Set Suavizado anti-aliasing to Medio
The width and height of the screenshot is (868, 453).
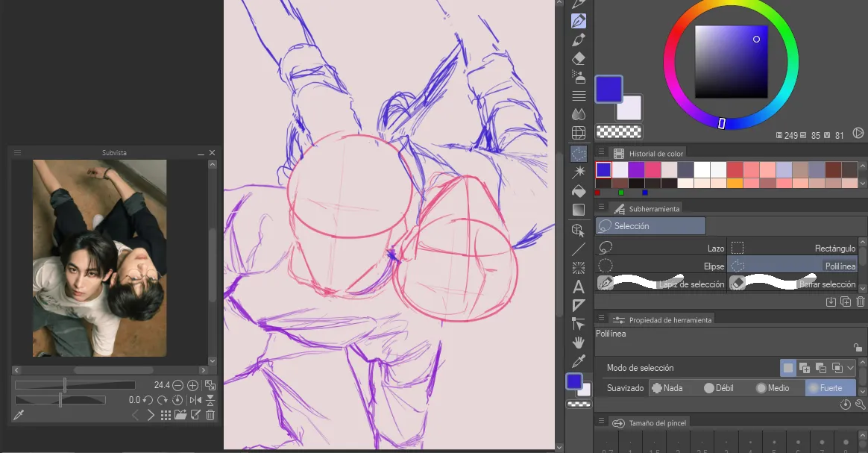click(x=773, y=388)
